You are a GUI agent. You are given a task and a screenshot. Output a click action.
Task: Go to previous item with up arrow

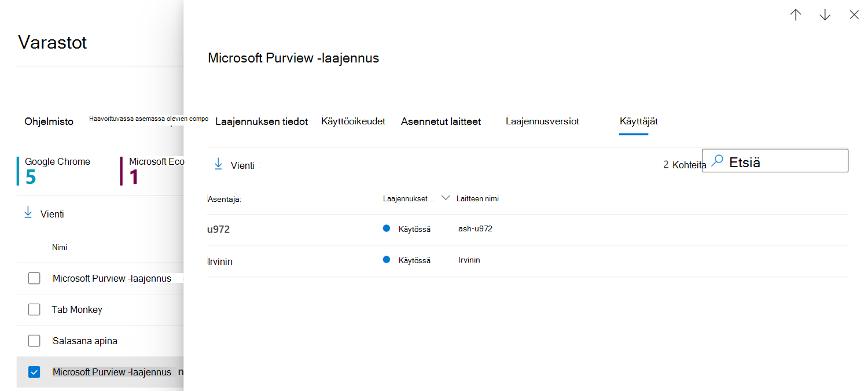[796, 15]
